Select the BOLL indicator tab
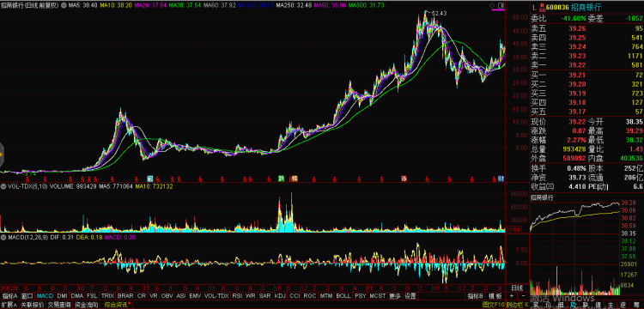This screenshot has width=644, height=309. pos(343,296)
